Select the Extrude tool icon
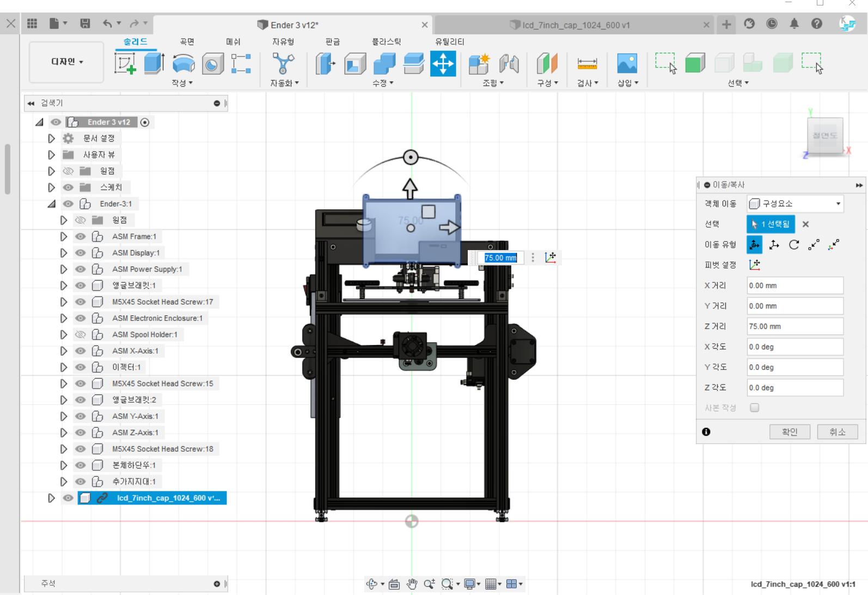The width and height of the screenshot is (868, 595). click(x=154, y=64)
